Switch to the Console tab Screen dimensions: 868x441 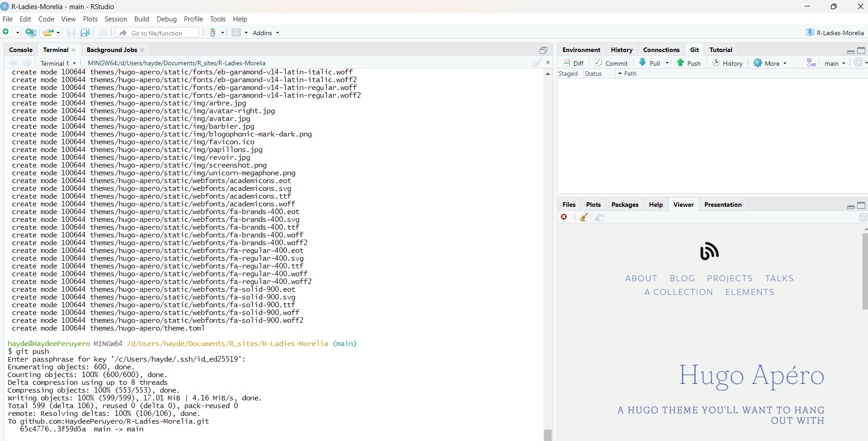21,50
